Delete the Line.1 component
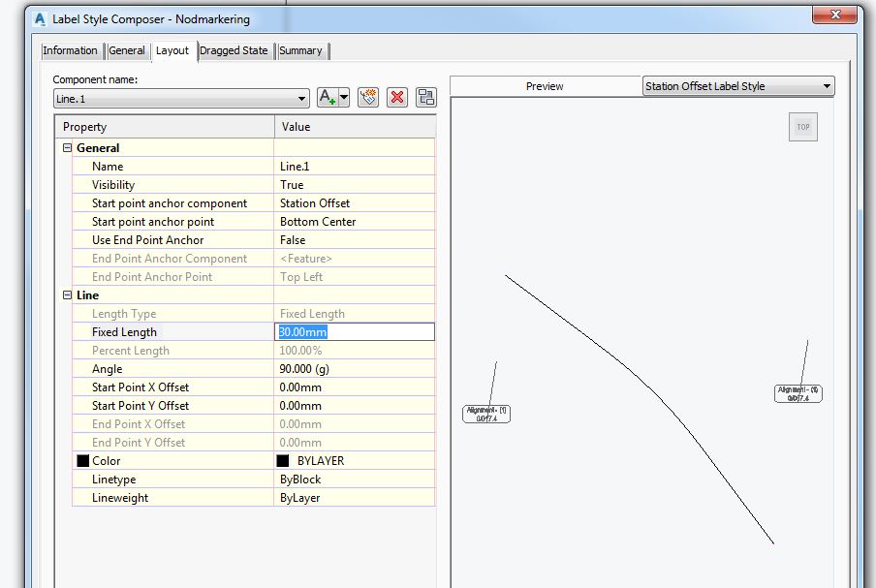The height and width of the screenshot is (588, 876). [396, 97]
